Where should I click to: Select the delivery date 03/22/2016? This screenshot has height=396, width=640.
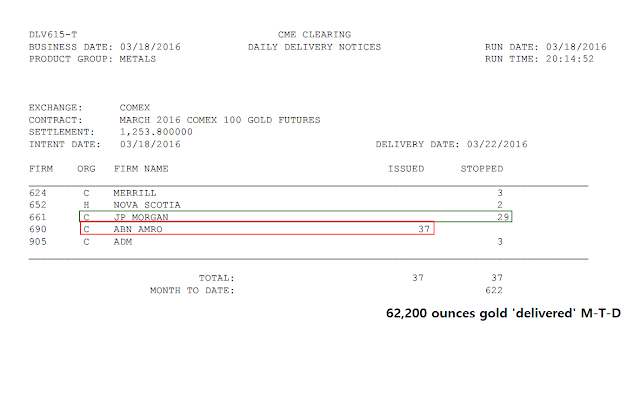pyautogui.click(x=497, y=144)
